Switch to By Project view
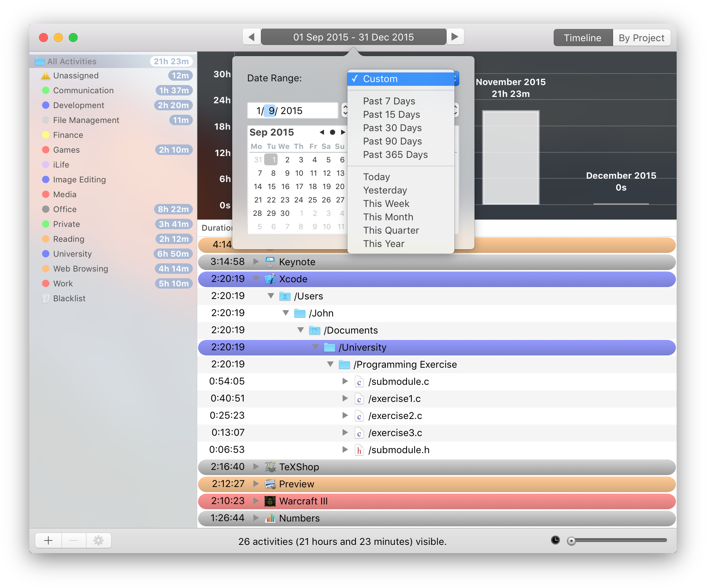This screenshot has width=706, height=588. (x=641, y=38)
